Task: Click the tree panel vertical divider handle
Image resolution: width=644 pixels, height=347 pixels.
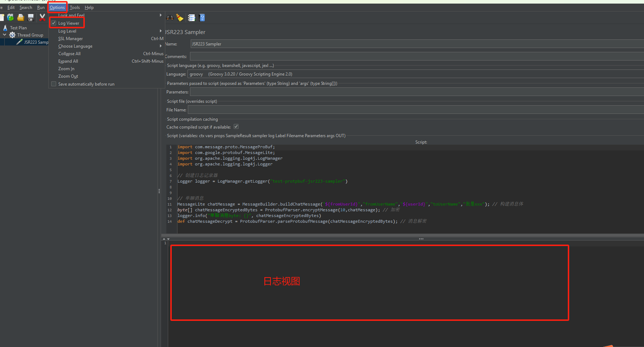Action: 159,191
